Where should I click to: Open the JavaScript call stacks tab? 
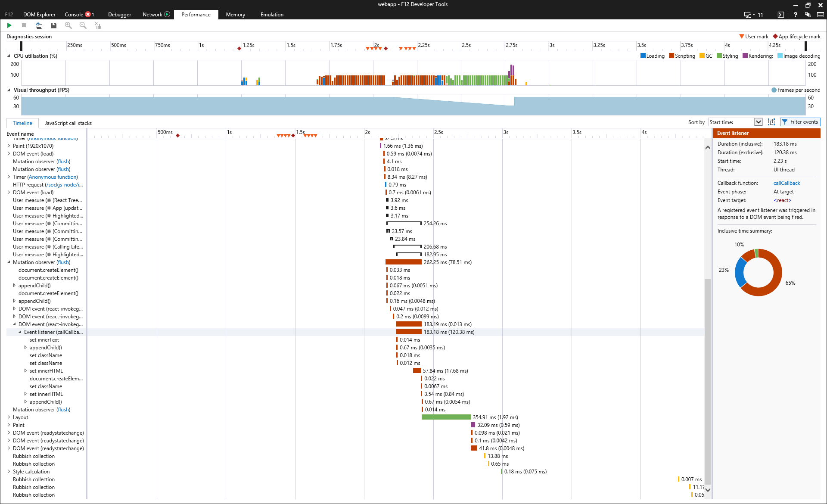[x=68, y=123]
